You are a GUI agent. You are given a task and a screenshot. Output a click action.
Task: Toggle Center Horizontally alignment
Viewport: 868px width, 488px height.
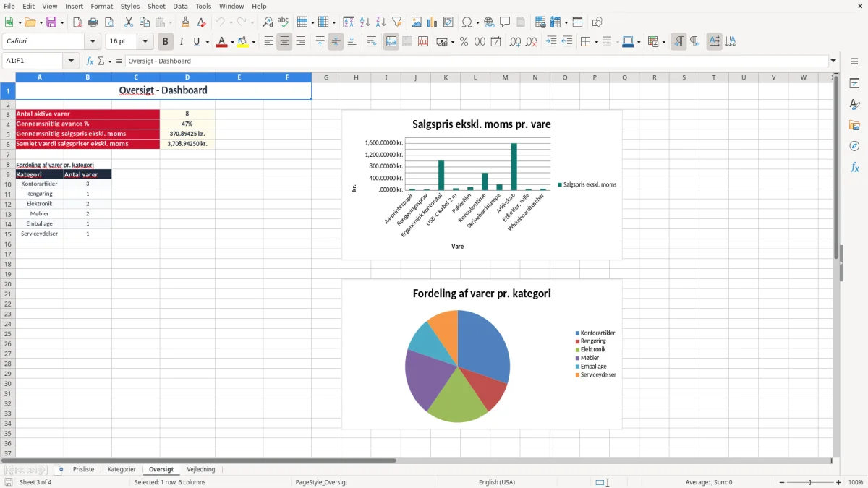coord(284,42)
